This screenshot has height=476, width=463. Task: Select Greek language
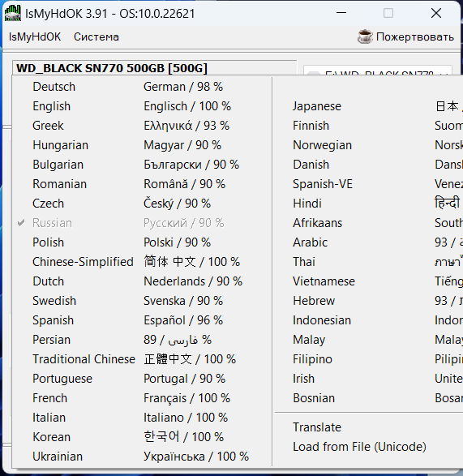tap(142, 126)
